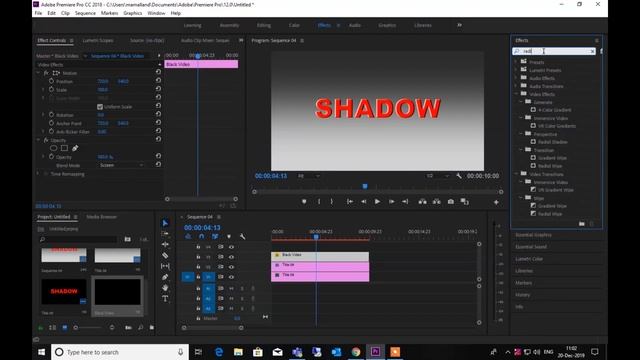
Task: Click the free draw bezier mask pen
Action: [75, 148]
